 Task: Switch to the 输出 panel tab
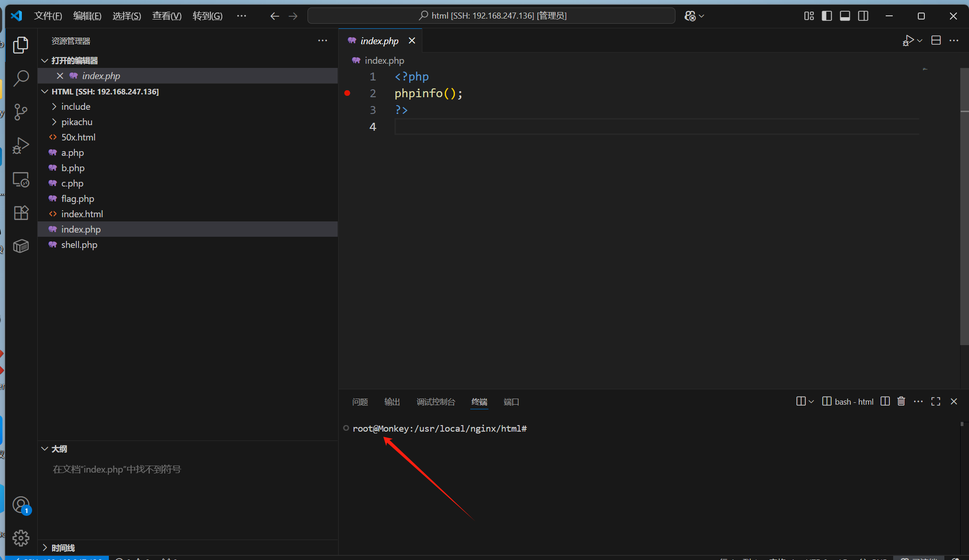pyautogui.click(x=392, y=401)
